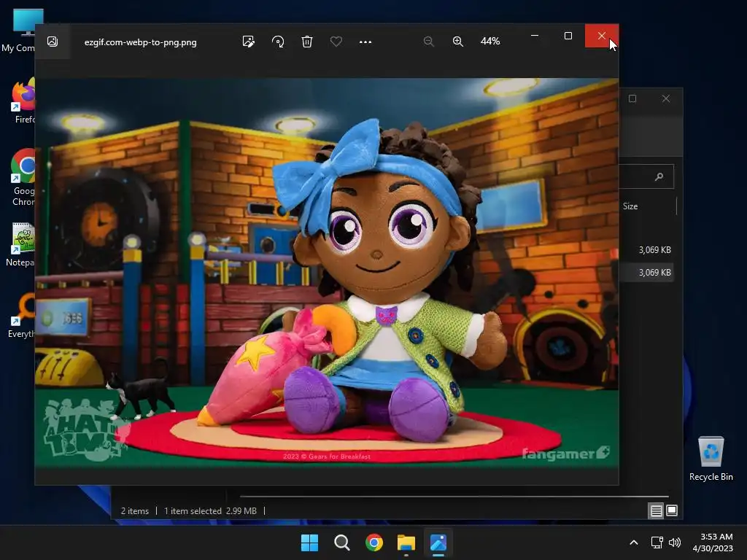Viewport: 747px width, 560px height.
Task: Click the displayed plush doll image
Action: tap(327, 274)
